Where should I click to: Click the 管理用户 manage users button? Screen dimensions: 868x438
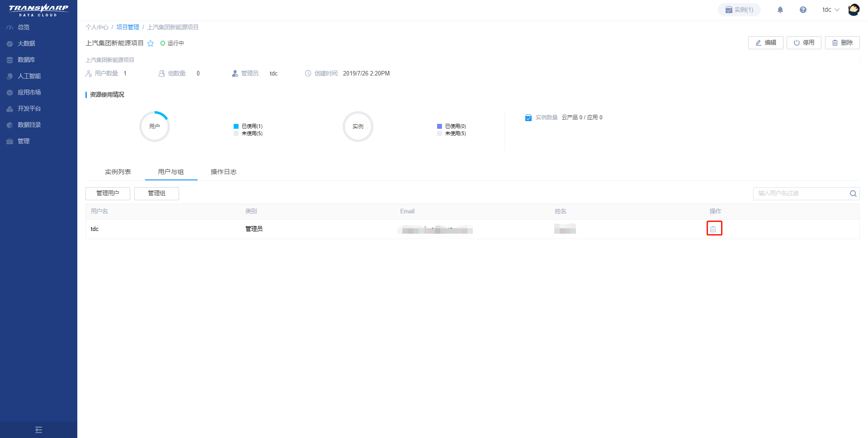108,193
